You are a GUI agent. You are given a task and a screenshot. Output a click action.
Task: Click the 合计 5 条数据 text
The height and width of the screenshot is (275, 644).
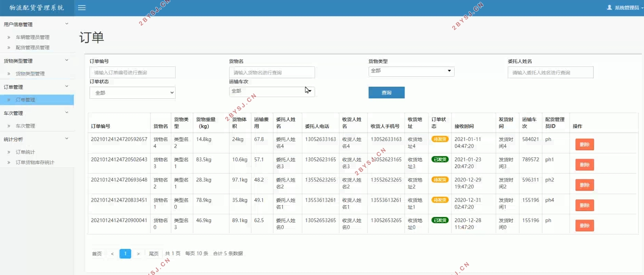point(228,253)
